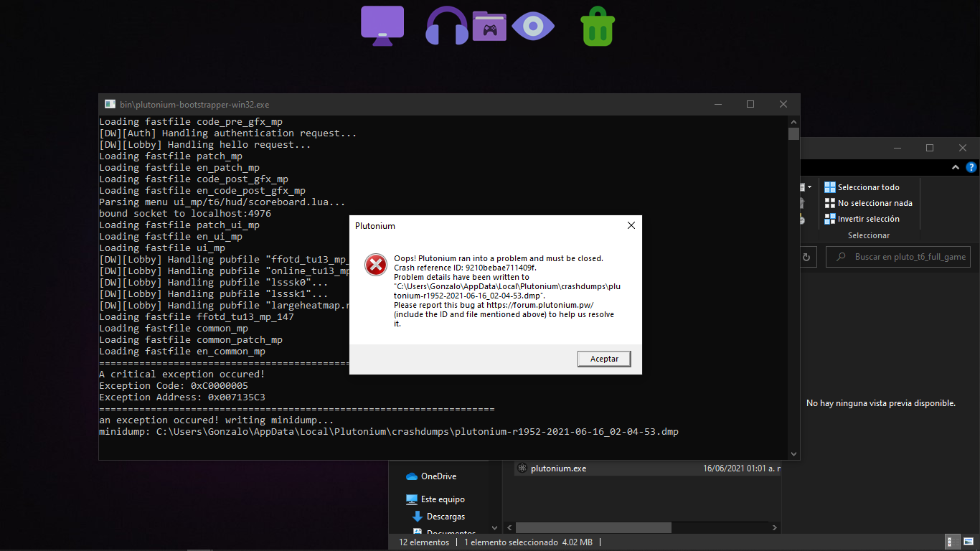This screenshot has height=551, width=980.
Task: Click the Explorer horizontal scrollbar thumb
Action: [593, 527]
